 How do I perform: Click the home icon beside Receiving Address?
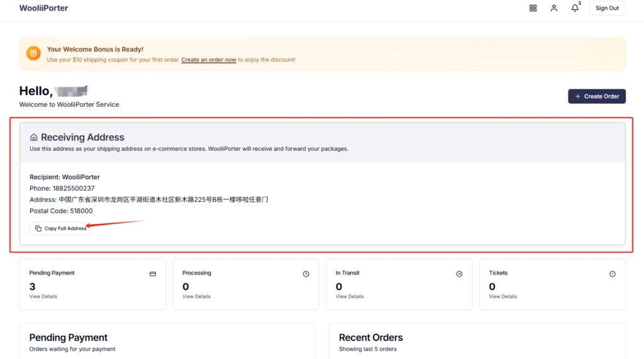pos(34,137)
